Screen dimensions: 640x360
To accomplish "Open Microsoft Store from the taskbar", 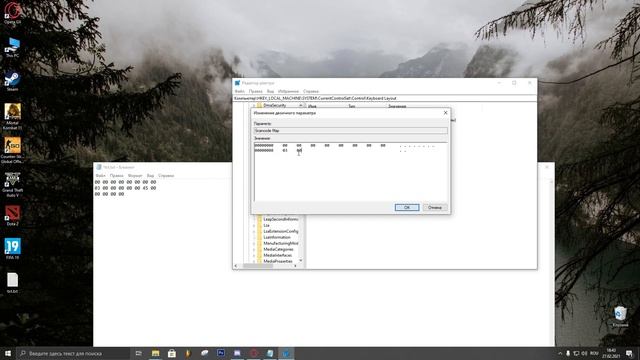I will (x=172, y=353).
